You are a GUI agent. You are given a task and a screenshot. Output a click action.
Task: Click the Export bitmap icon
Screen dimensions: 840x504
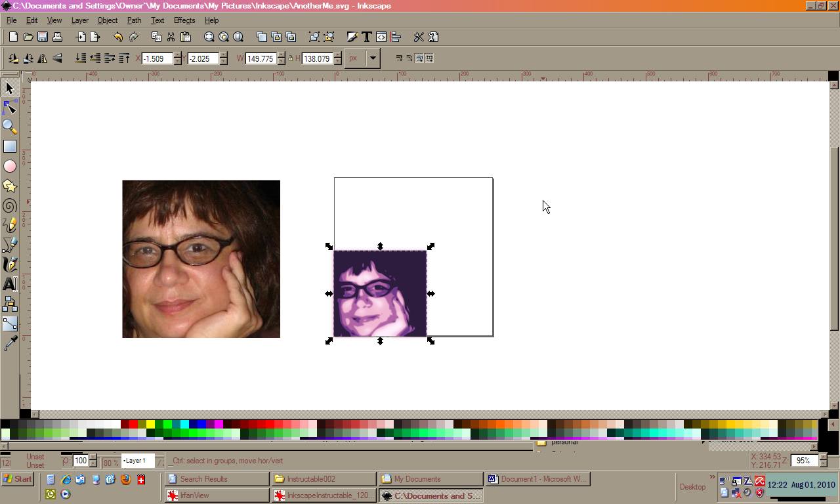(x=95, y=37)
